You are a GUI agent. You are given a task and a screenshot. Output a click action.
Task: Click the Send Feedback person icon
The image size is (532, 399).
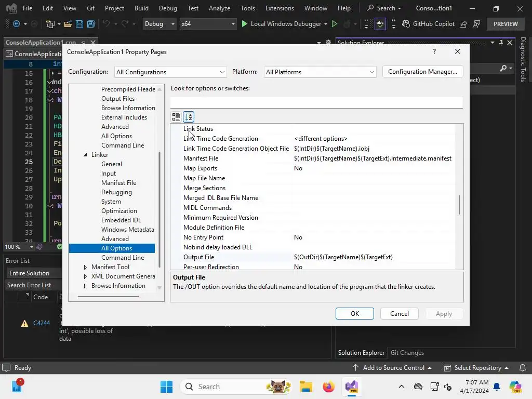pos(476,24)
